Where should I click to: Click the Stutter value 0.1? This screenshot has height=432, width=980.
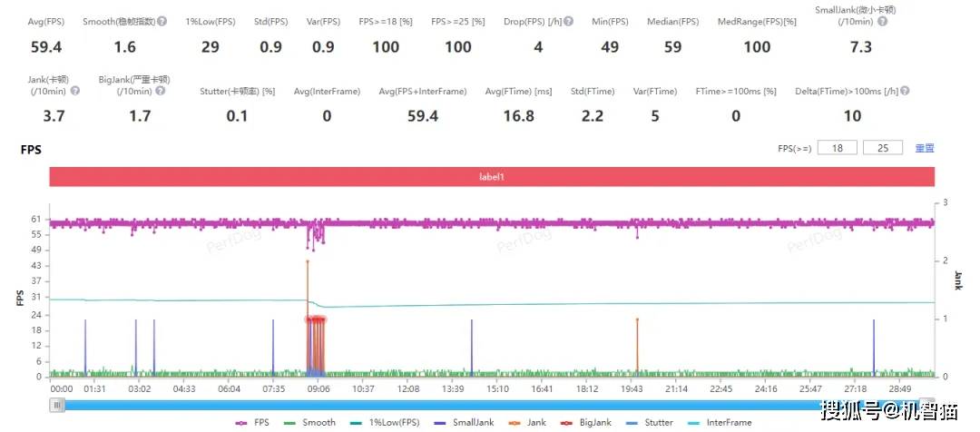point(238,115)
